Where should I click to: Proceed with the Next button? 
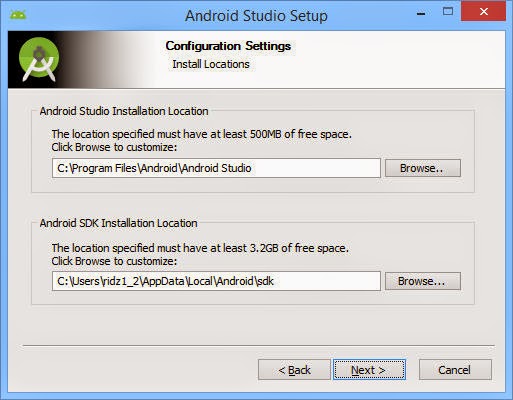[369, 370]
